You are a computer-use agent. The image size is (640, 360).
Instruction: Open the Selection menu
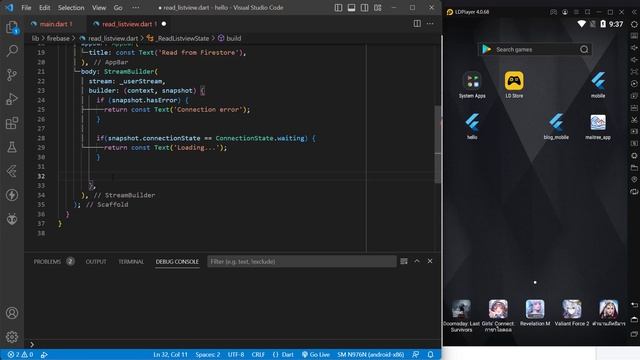pyautogui.click(x=71, y=8)
